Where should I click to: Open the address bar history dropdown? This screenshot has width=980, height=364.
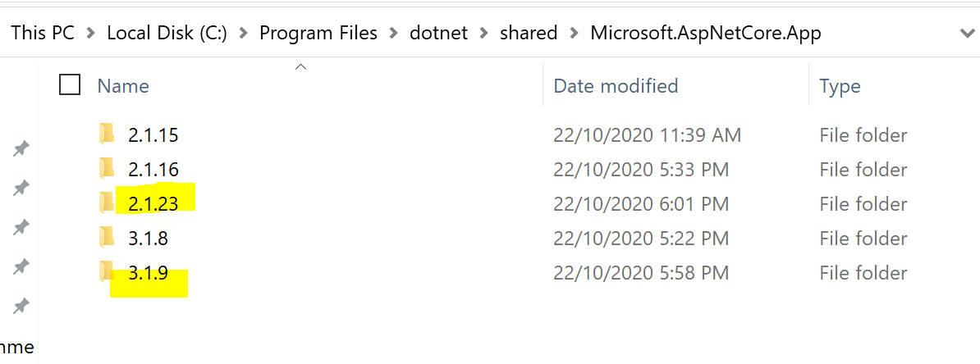tap(967, 33)
